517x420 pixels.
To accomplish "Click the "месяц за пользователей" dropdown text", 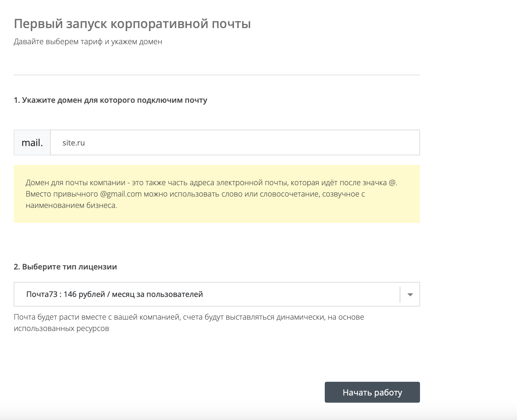I will pos(157,294).
